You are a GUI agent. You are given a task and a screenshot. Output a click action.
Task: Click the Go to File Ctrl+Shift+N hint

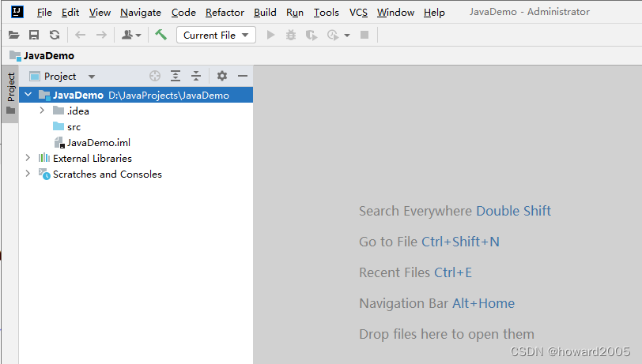tap(429, 242)
